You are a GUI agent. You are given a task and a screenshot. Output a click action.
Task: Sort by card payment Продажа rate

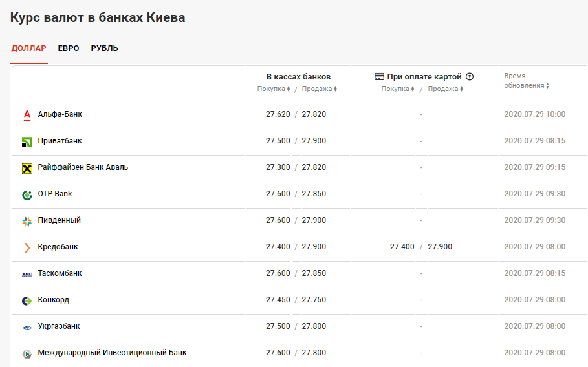point(446,89)
